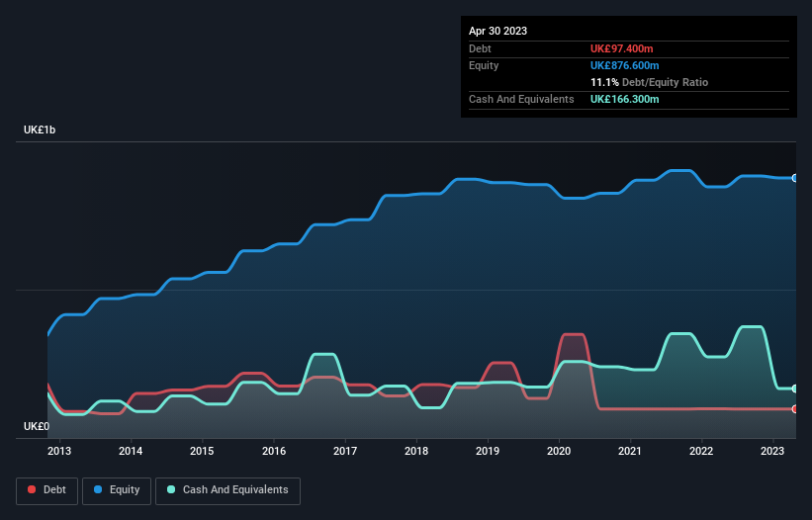Click the Cash And Equivalents tooltip label
Screen dimensions: 812x520
(521, 99)
